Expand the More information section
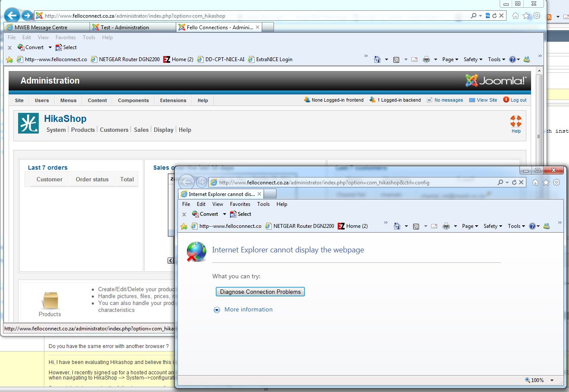This screenshot has height=392, width=569. click(217, 310)
